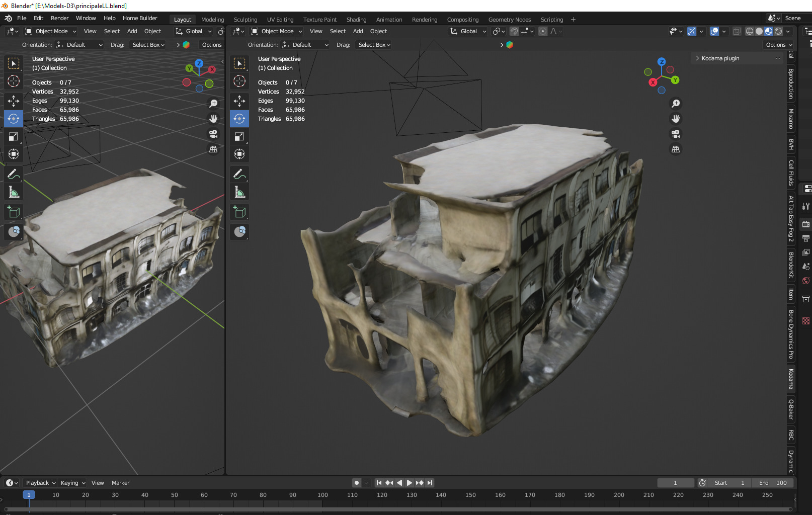The width and height of the screenshot is (812, 515).
Task: Toggle snapping magnet in right viewport header
Action: [514, 31]
